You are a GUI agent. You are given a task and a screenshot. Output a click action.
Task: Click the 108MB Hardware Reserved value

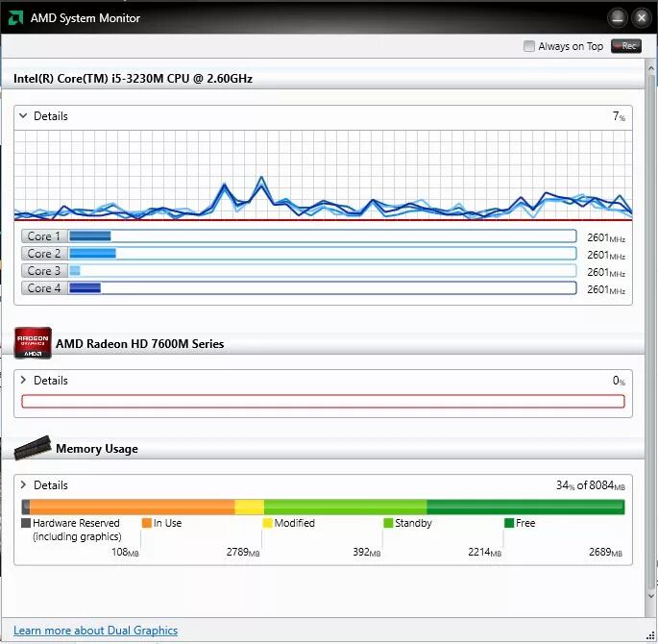(125, 552)
